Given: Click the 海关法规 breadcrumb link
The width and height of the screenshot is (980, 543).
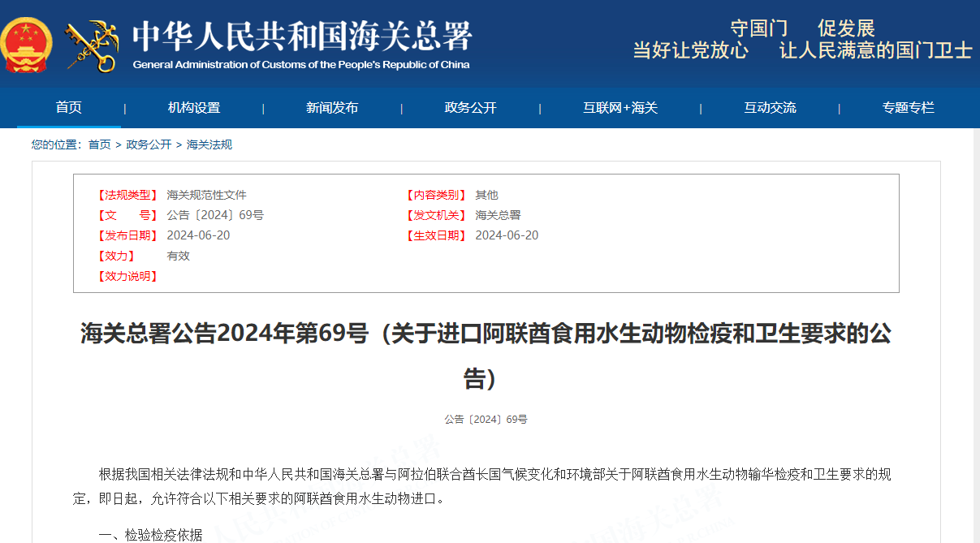Looking at the screenshot, I should click(x=209, y=144).
